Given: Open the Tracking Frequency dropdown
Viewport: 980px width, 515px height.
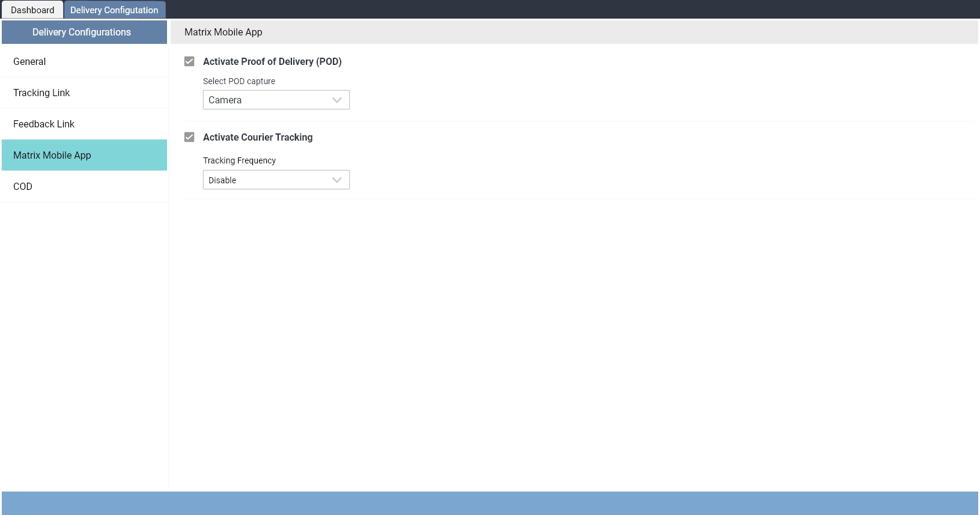Looking at the screenshot, I should click(x=276, y=180).
